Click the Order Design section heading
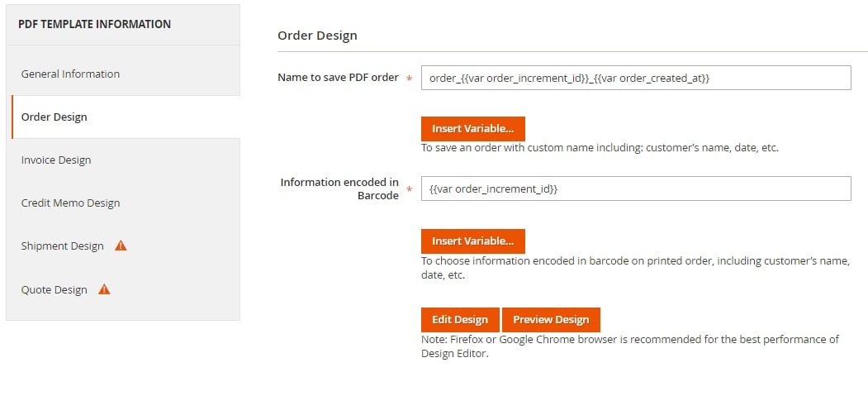This screenshot has height=396, width=868. [317, 36]
